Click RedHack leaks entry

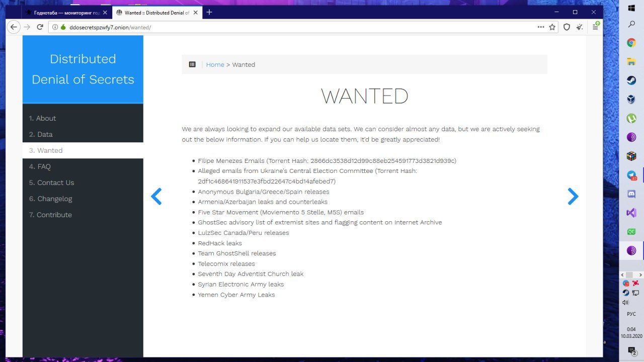coord(220,243)
